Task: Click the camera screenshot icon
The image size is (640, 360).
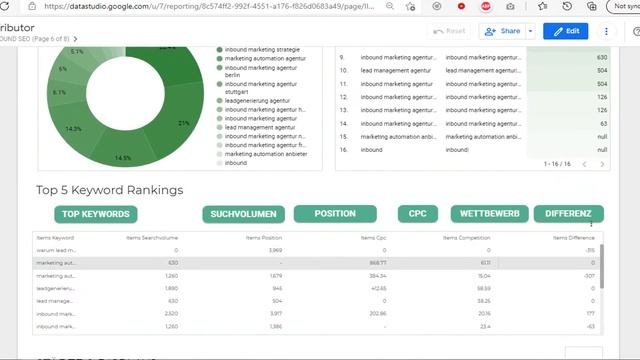Action: pos(510,6)
